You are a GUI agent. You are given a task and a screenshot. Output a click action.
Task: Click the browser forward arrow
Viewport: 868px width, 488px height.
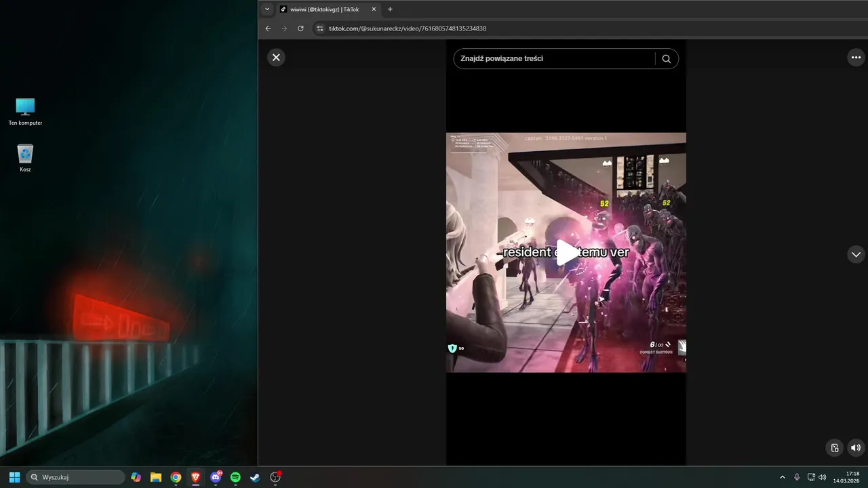coord(284,28)
